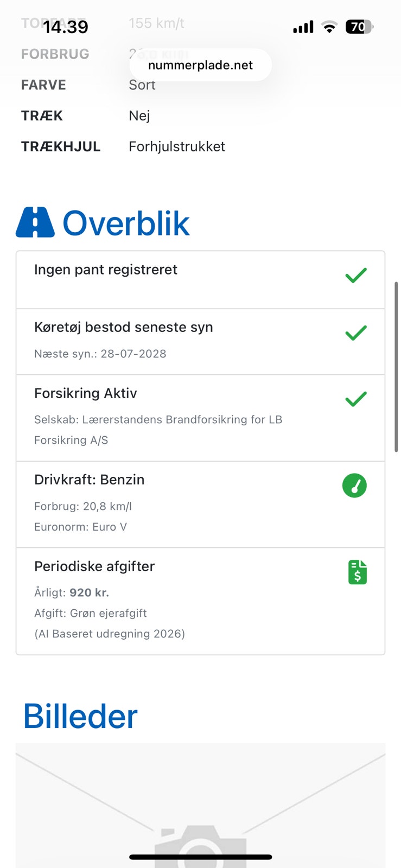
Task: Open the Næste syn 28-07-2028 detail
Action: (x=100, y=354)
